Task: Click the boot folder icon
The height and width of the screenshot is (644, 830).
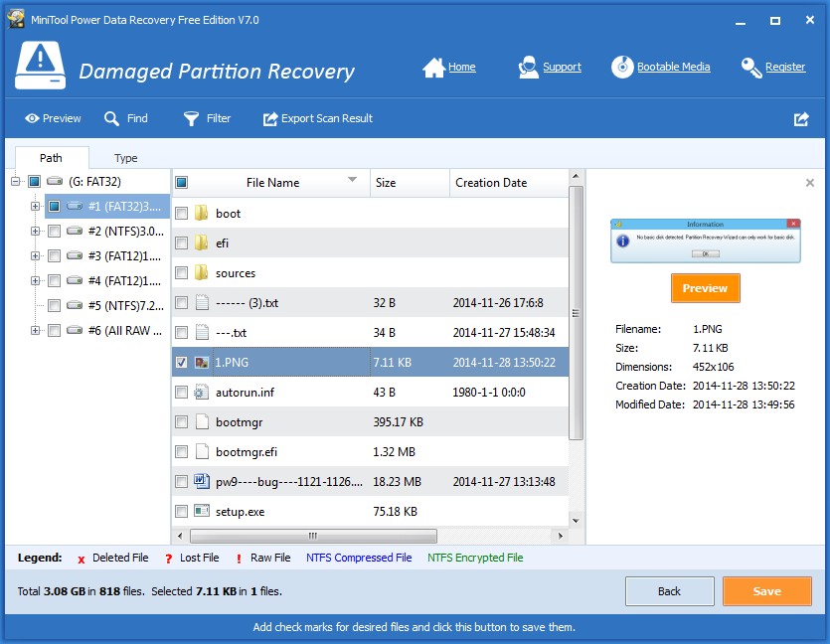Action: pos(201,214)
